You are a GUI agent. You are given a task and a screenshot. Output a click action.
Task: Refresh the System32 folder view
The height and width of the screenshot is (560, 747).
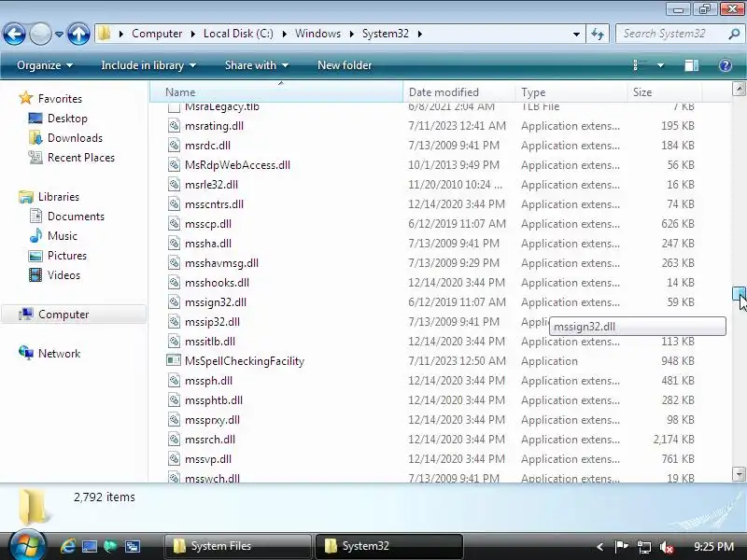click(598, 34)
